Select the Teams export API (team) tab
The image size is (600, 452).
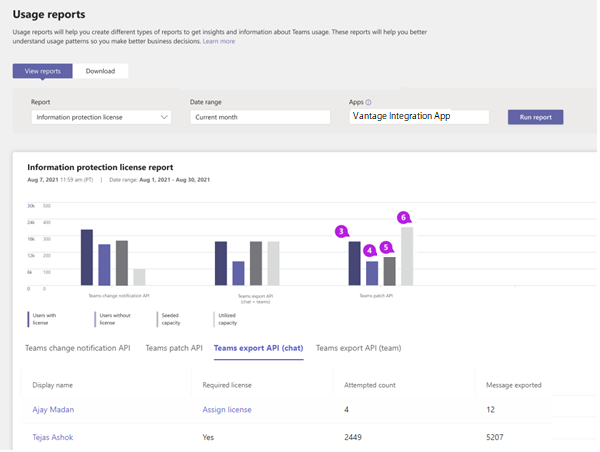pos(361,348)
